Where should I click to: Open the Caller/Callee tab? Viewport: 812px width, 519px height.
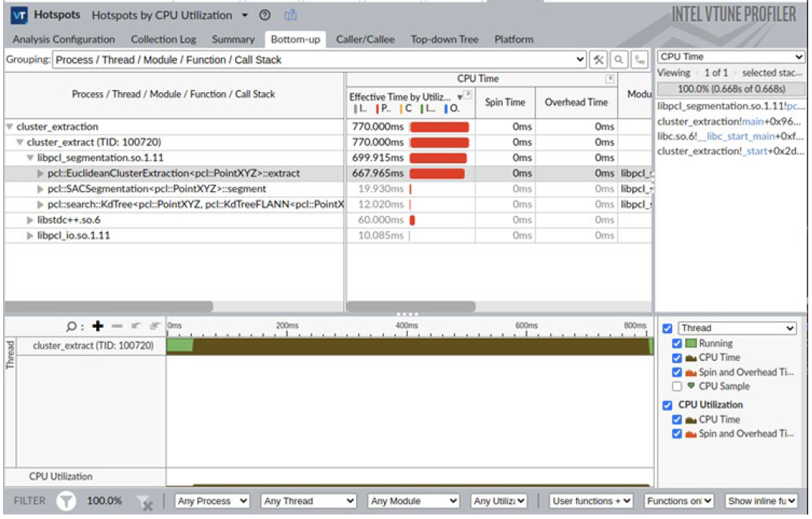(365, 39)
